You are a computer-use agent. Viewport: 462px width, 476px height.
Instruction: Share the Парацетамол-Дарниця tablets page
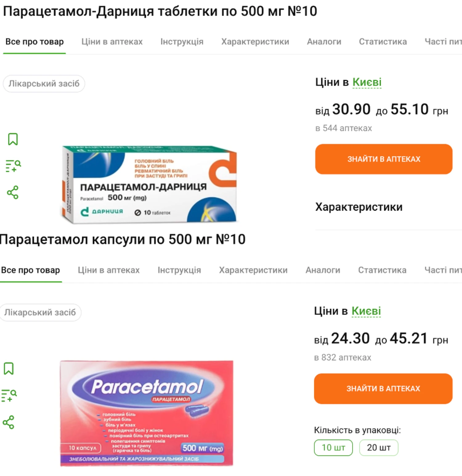point(13,193)
